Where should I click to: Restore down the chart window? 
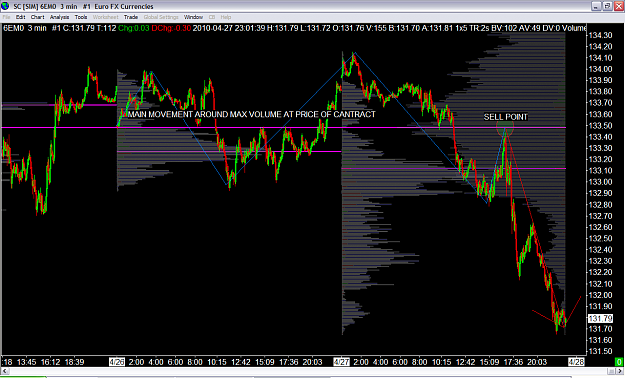point(607,6)
